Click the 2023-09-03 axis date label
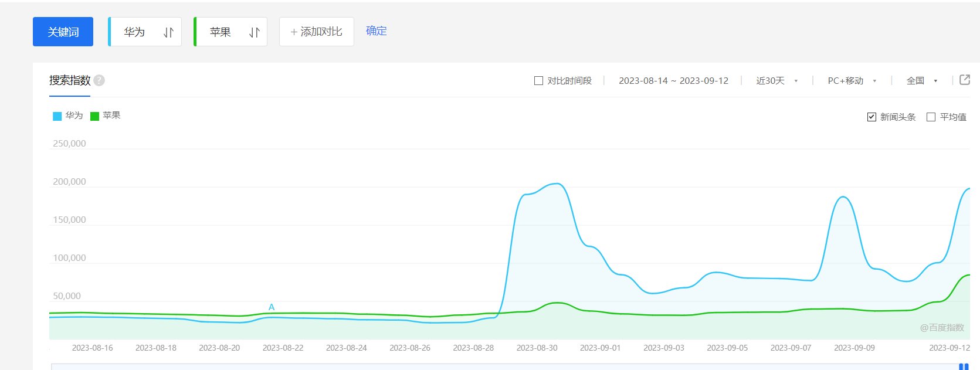The height and width of the screenshot is (370, 980). [x=664, y=348]
